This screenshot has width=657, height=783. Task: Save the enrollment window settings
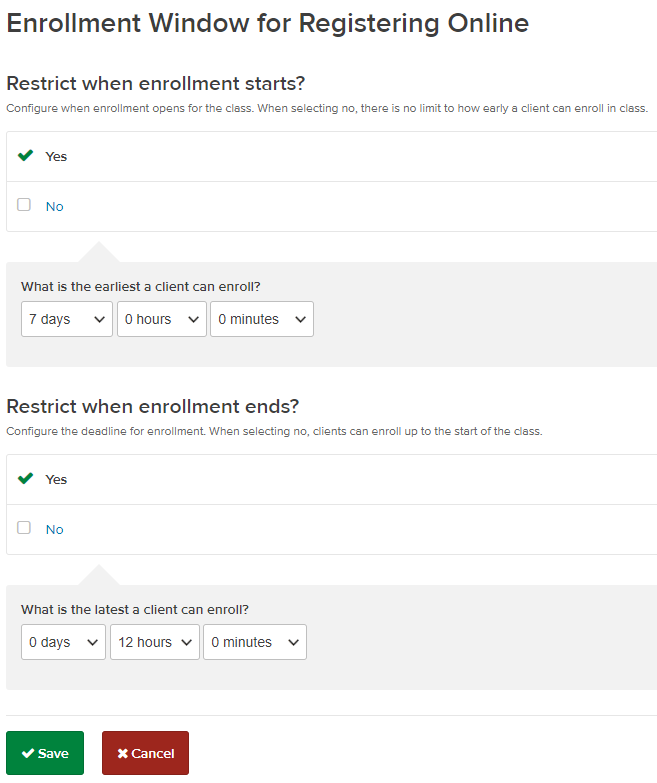[x=45, y=753]
